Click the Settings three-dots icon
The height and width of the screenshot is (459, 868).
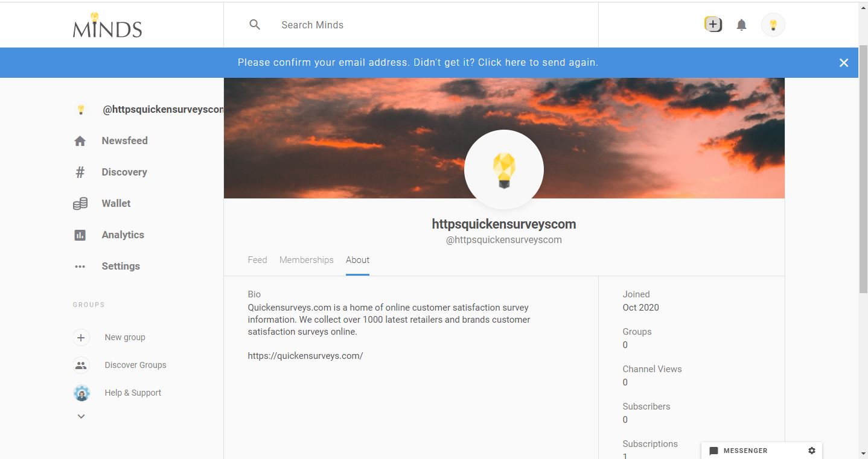(x=80, y=267)
